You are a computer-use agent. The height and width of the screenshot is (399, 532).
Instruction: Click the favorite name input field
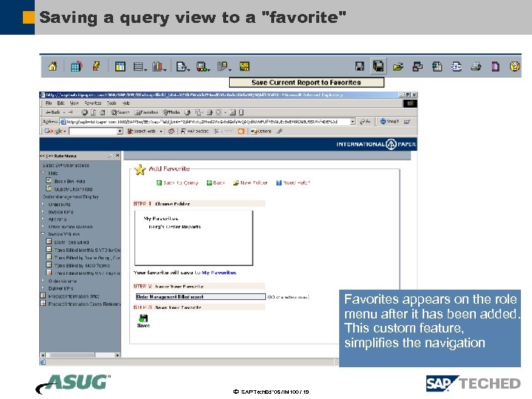(x=200, y=297)
